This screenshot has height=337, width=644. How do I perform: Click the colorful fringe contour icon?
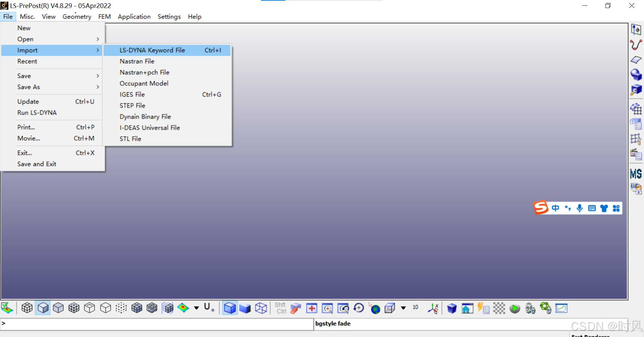tap(183, 308)
